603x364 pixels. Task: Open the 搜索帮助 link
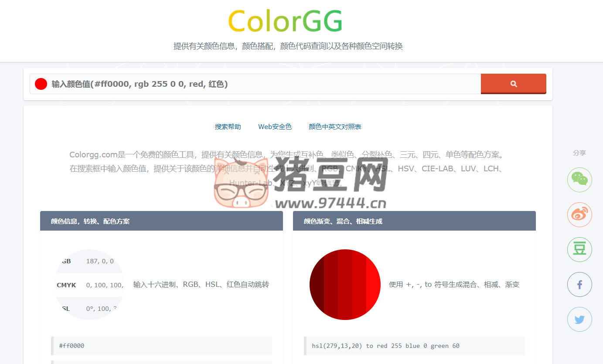228,126
